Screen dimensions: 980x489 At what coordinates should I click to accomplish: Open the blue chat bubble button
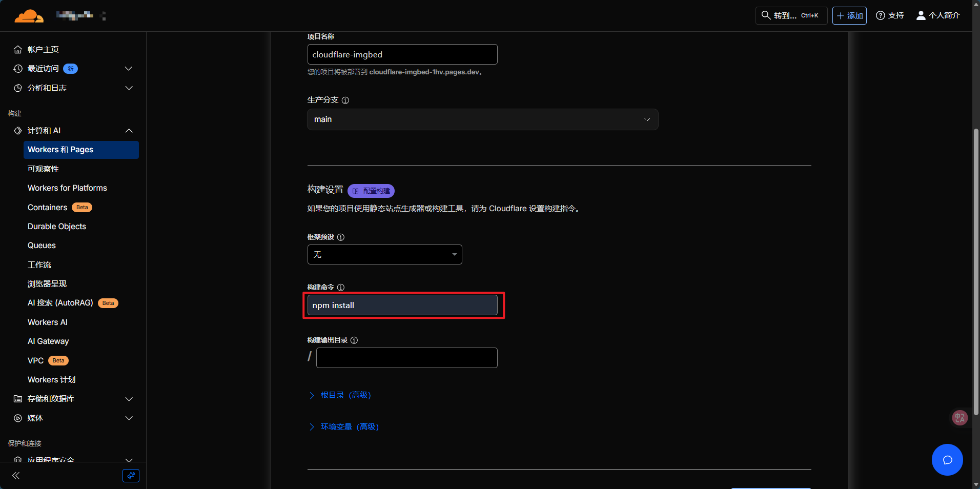pos(947,460)
